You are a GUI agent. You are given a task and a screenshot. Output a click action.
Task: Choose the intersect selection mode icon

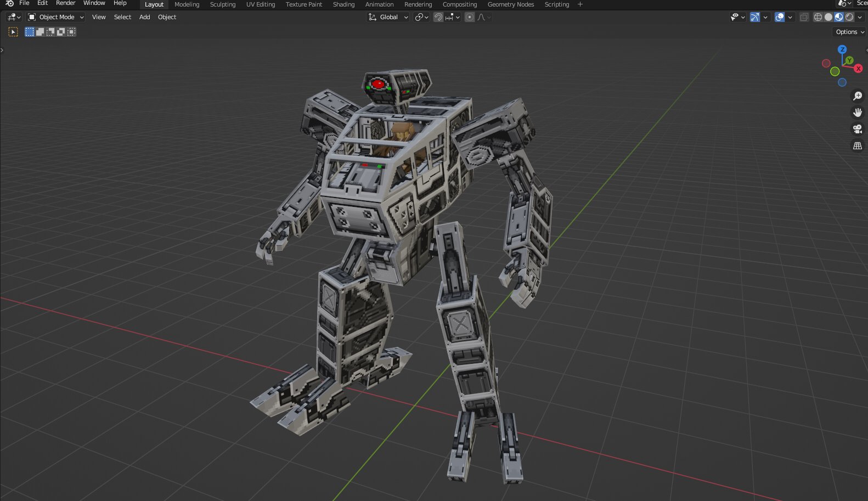point(71,32)
